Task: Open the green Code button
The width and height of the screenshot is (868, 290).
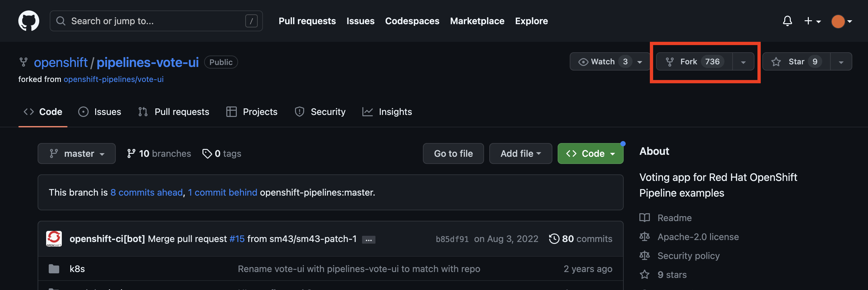Action: pos(590,153)
